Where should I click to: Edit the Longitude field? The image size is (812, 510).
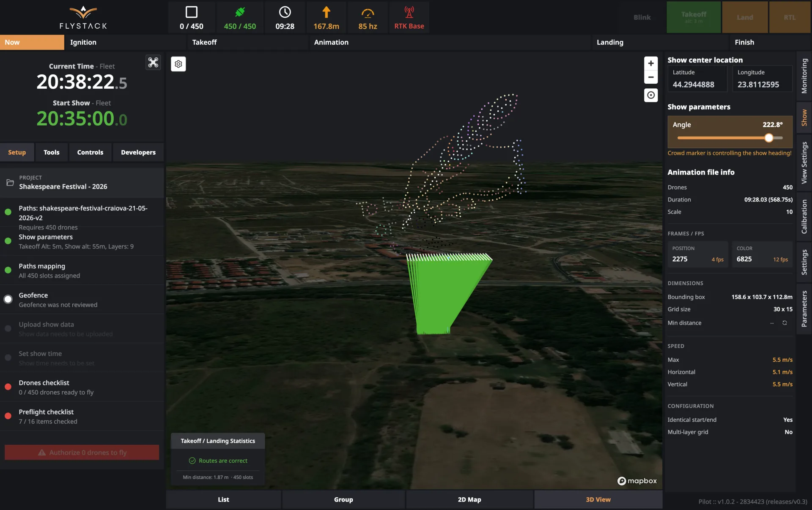click(x=762, y=79)
